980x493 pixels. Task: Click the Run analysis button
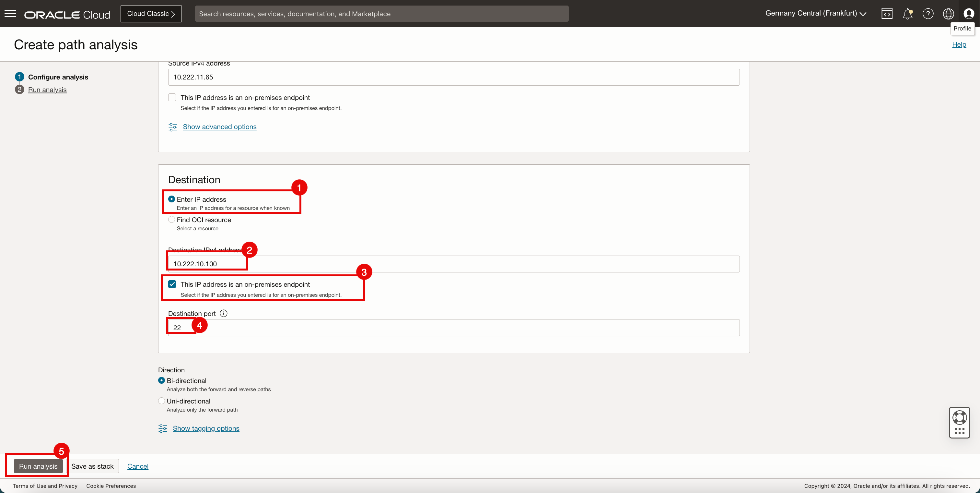click(38, 466)
